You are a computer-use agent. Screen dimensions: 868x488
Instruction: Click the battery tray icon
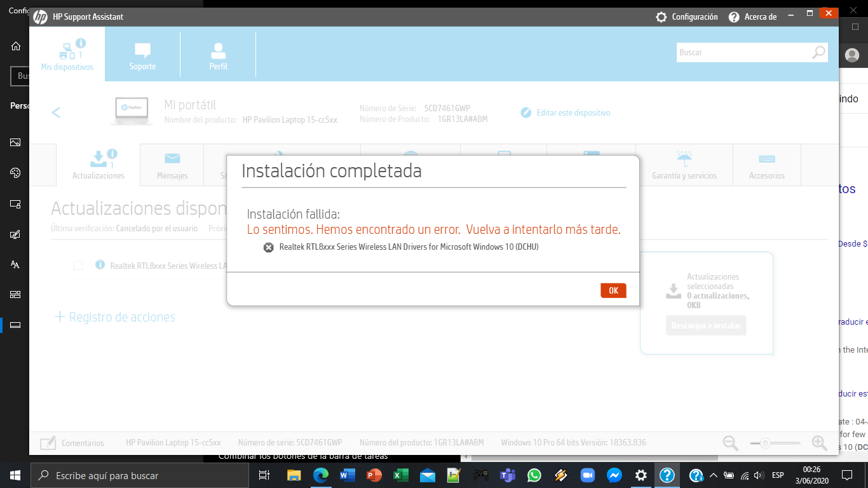(729, 475)
